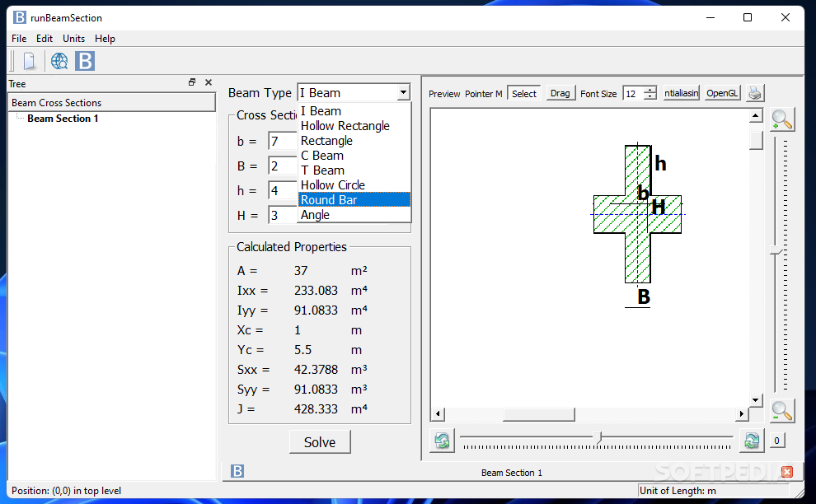The height and width of the screenshot is (504, 816).
Task: Click the Beam Section 1 bottom tab label
Action: point(512,473)
